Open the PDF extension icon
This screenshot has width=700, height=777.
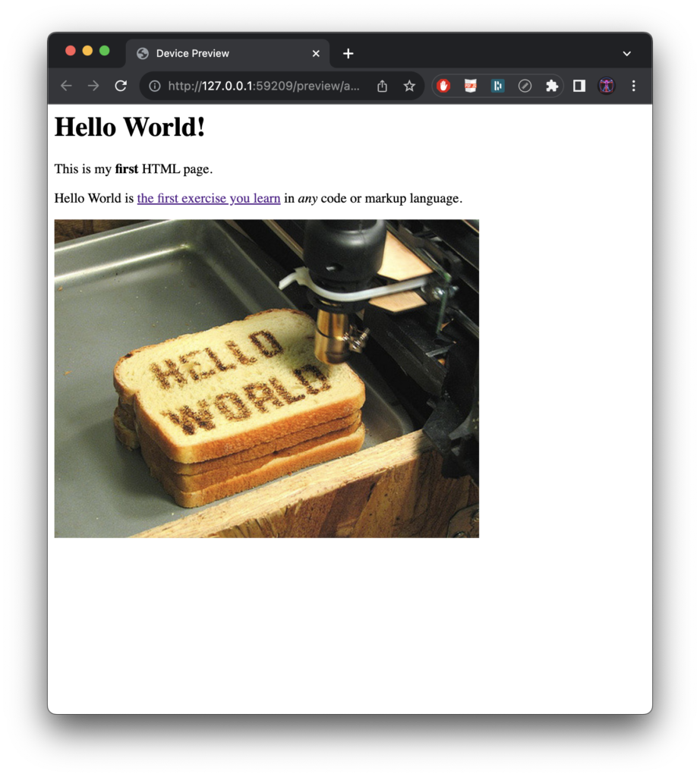[471, 86]
